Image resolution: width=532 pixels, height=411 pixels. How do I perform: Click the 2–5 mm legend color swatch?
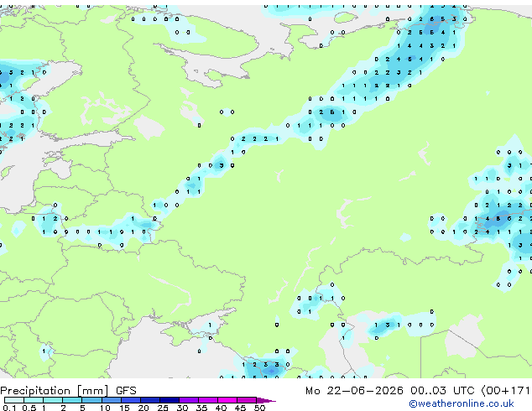[x=72, y=400]
